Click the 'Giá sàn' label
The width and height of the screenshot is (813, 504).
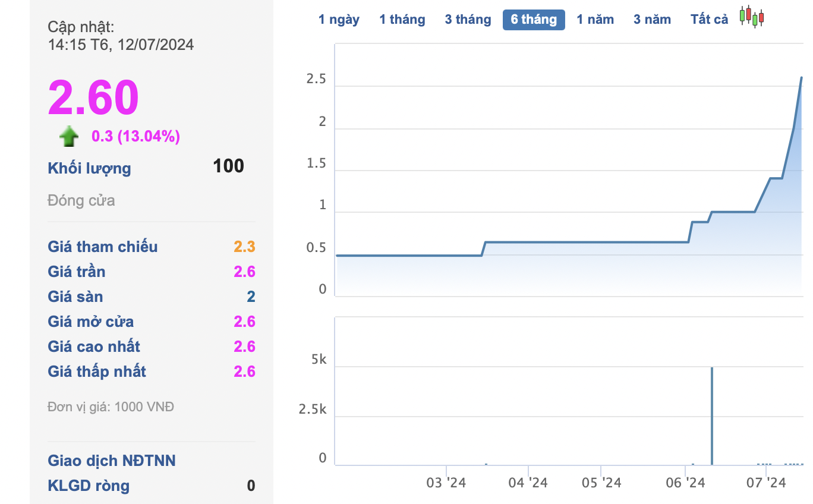(x=75, y=297)
